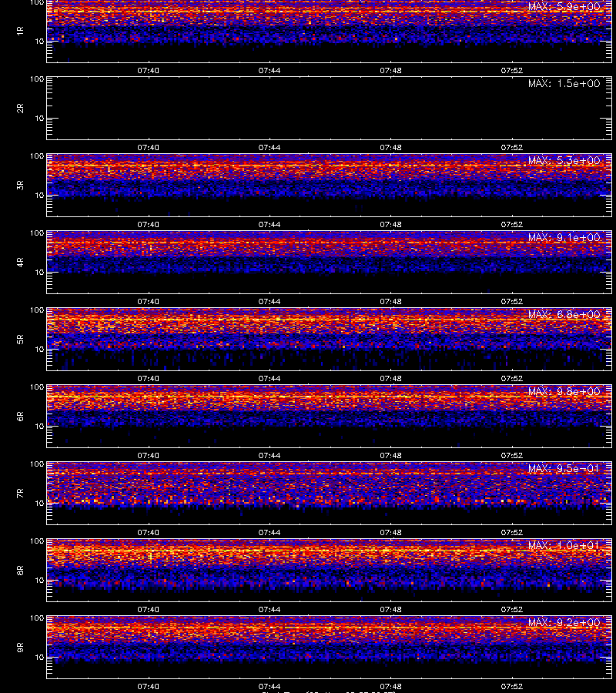Click the 07:40 time label under the 3R panel

[x=148, y=224]
